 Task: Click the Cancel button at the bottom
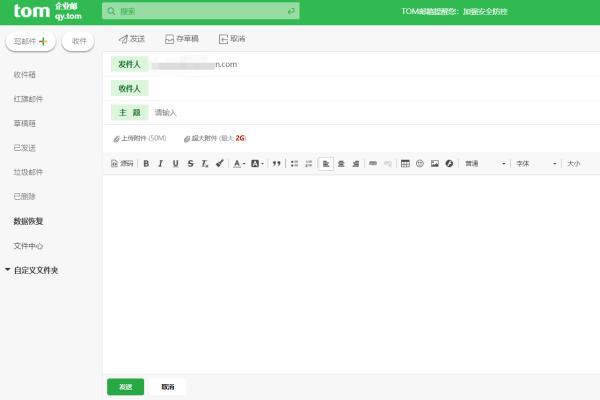[168, 387]
